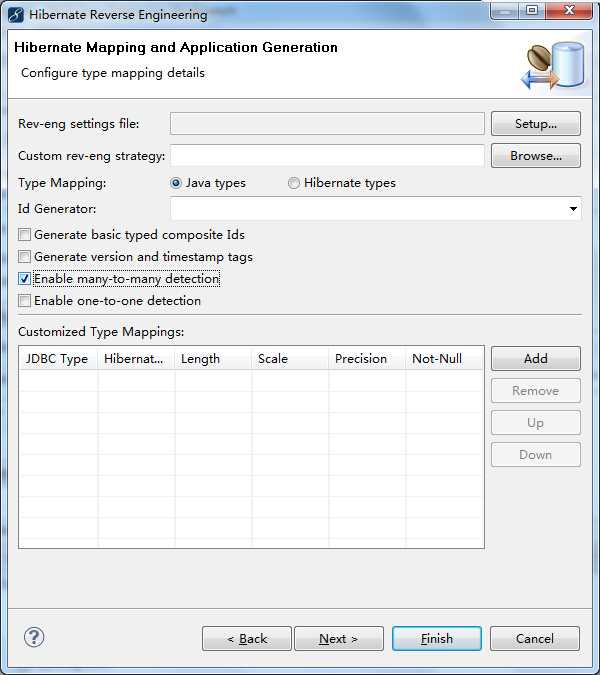Click the JDBC Type column header
The height and width of the screenshot is (675, 600).
tap(59, 359)
